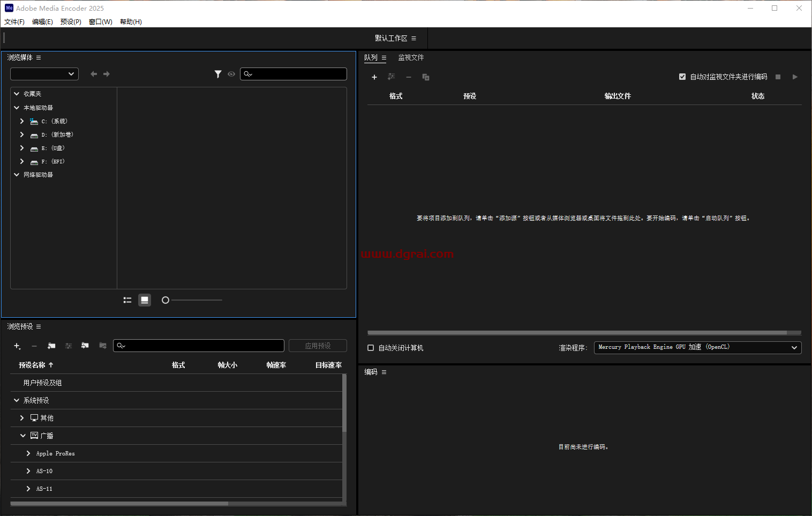Screen dimensions: 812x516
Task: Create a new preset with the plus icon
Action: tap(17, 346)
